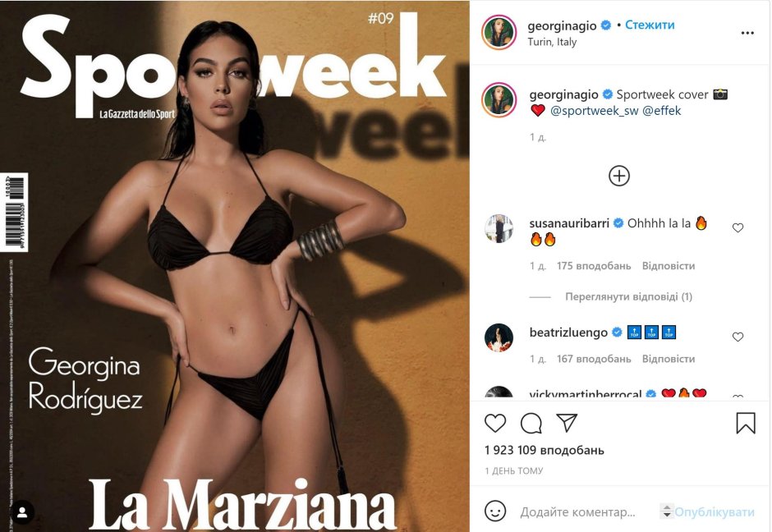Open the three-dot post options menu
The image size is (772, 532).
click(x=747, y=33)
